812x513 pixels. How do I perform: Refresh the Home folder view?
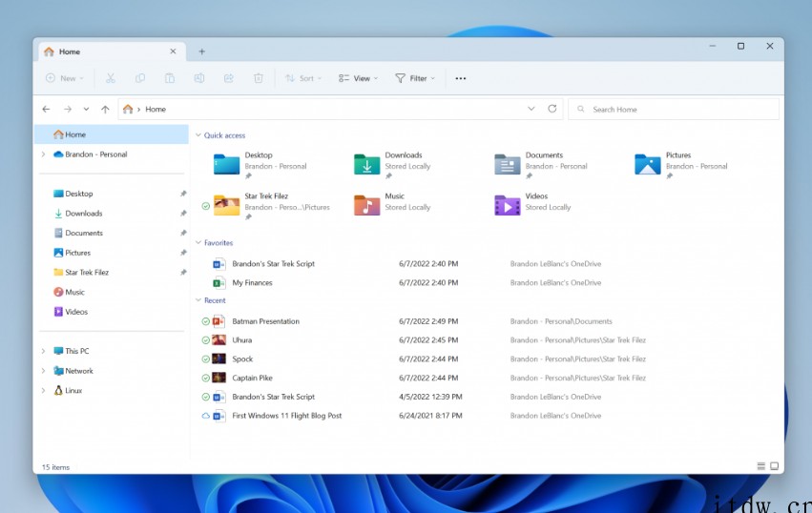coord(552,109)
